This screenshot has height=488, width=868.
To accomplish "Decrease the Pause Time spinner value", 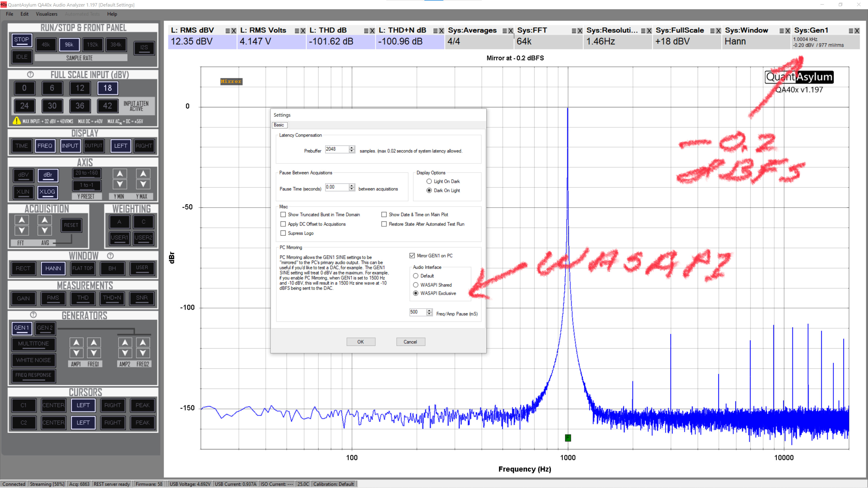I will (x=352, y=189).
